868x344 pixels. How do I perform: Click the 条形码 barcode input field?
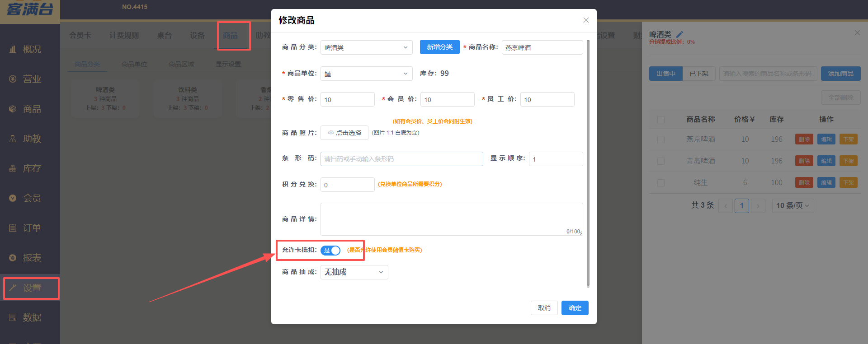point(401,159)
